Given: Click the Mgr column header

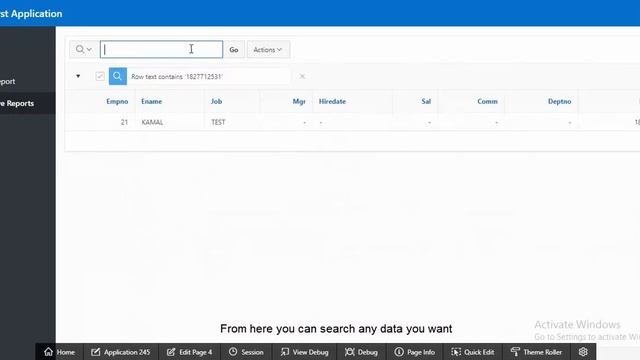Looking at the screenshot, I should [299, 101].
